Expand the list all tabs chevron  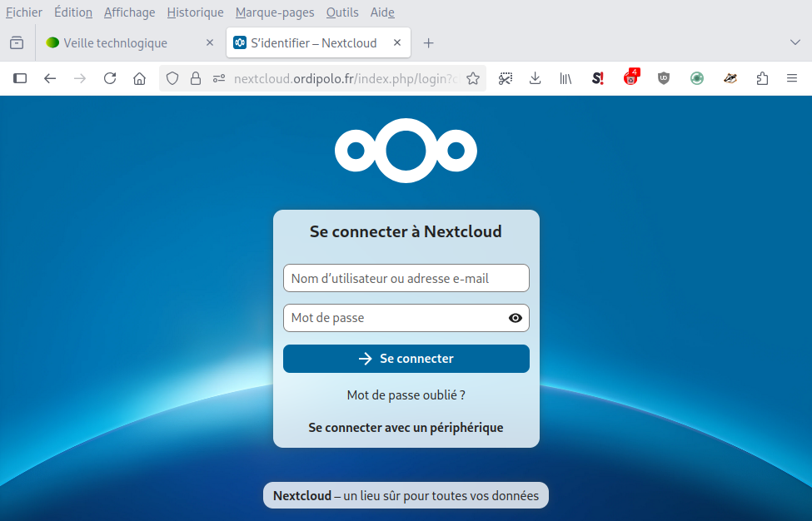795,42
